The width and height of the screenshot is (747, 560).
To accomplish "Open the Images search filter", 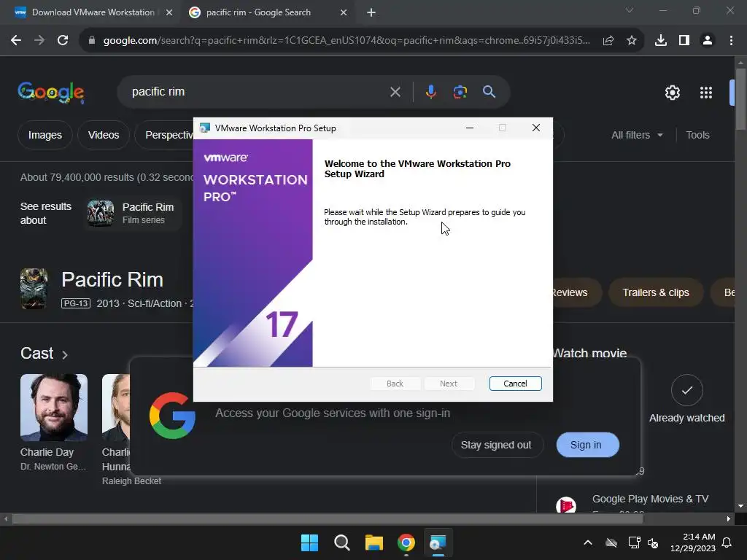I will pyautogui.click(x=44, y=135).
